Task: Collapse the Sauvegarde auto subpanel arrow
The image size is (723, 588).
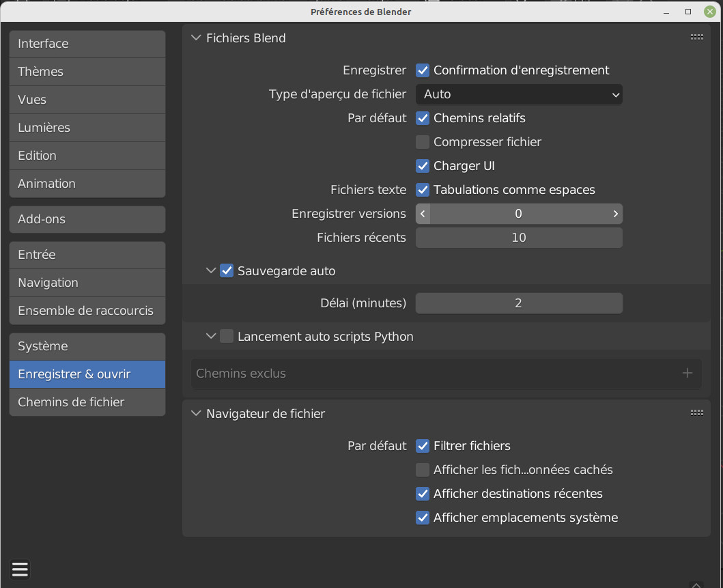Action: coord(211,271)
